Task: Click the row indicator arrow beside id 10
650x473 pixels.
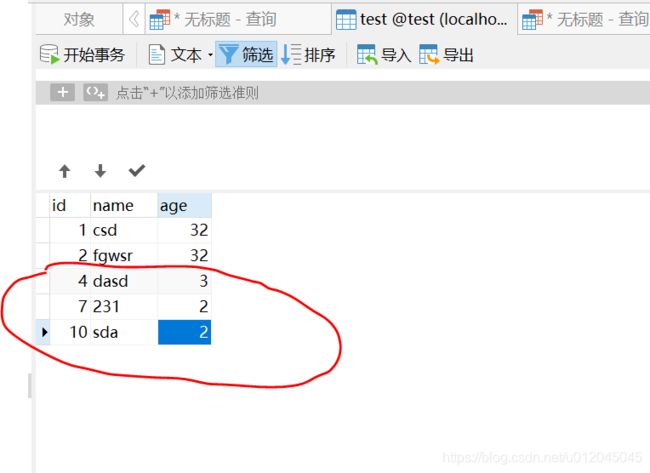Action: pyautogui.click(x=44, y=332)
